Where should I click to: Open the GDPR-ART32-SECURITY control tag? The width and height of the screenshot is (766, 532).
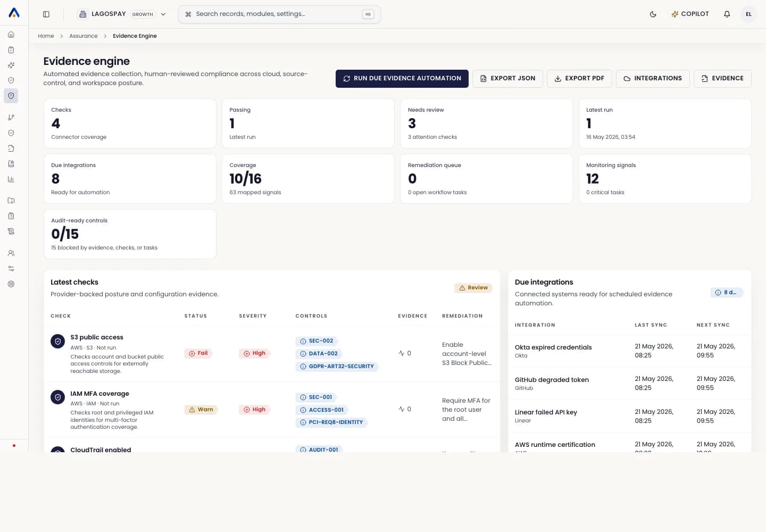337,367
